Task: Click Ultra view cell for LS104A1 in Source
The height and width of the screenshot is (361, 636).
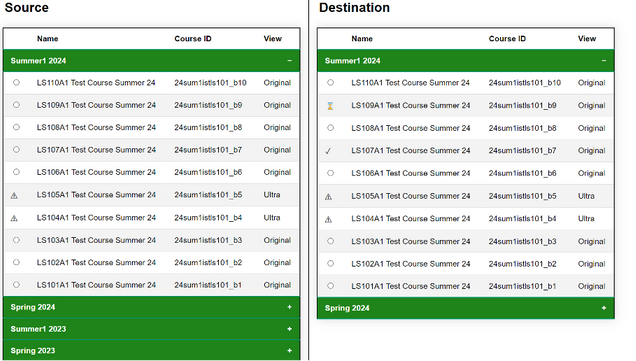Action: (272, 218)
